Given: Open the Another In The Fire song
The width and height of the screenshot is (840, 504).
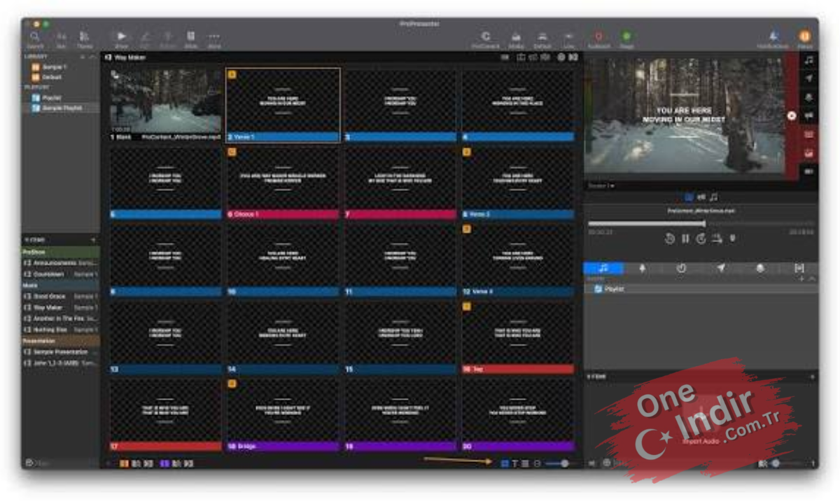Looking at the screenshot, I should point(60,318).
